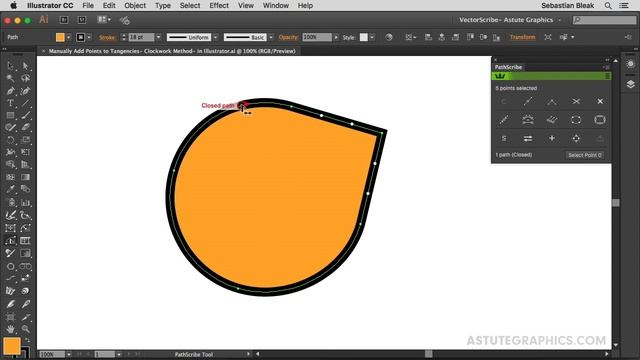Viewport: 640px width, 360px height.
Task: Select the Eyedropper tool
Action: tap(11, 189)
